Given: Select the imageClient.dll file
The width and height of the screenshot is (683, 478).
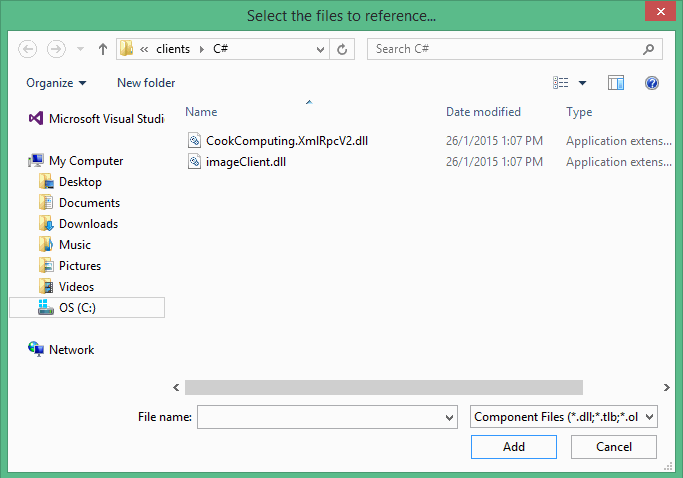Looking at the screenshot, I should (246, 162).
